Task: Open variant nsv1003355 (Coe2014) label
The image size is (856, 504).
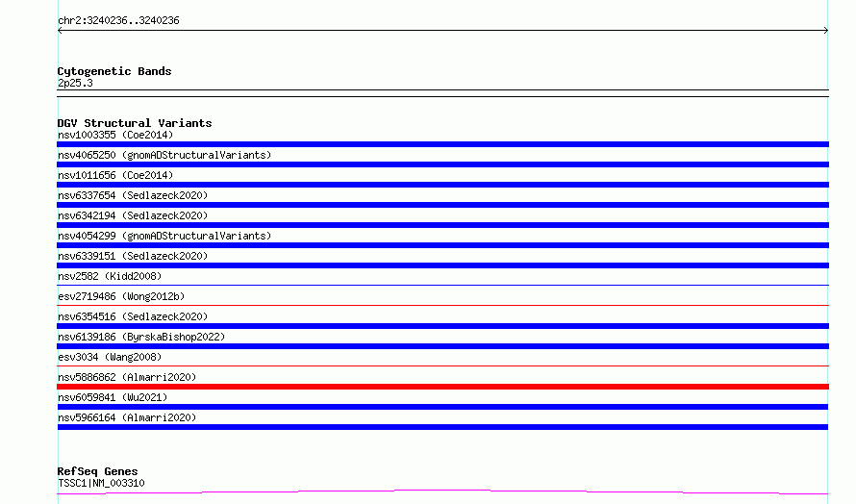Action: (115, 135)
